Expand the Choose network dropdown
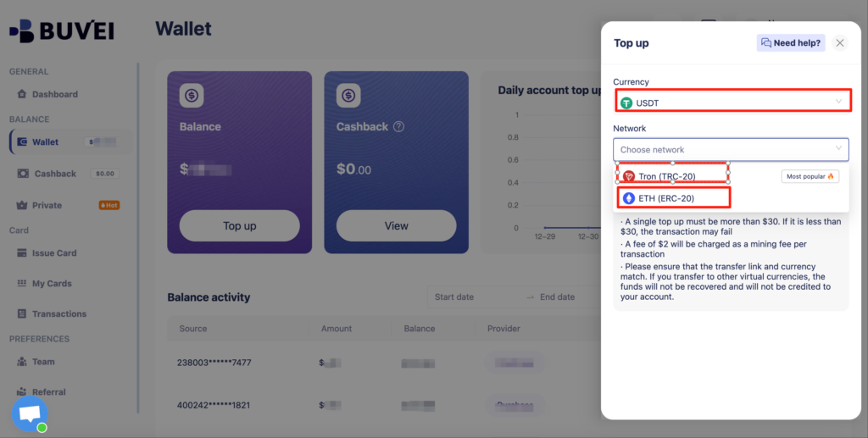Viewport: 868px width, 438px height. (731, 150)
